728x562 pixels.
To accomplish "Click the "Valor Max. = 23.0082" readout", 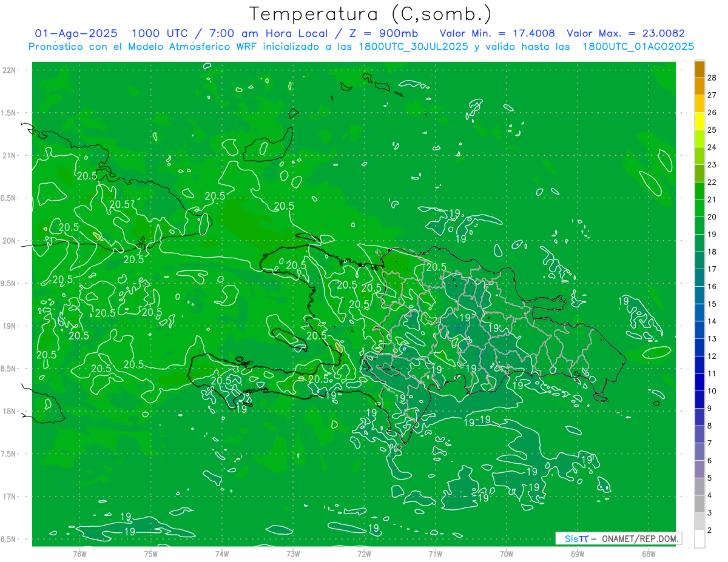I will click(625, 33).
